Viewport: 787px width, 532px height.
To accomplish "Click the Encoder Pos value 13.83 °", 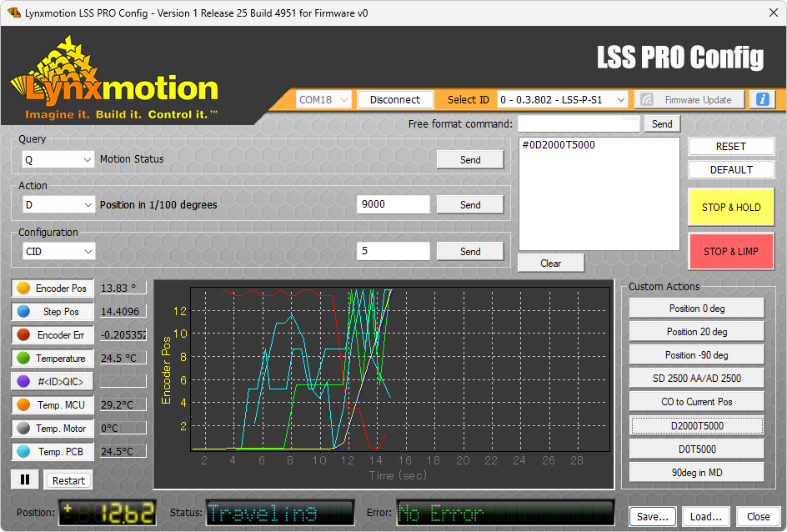I will point(123,288).
